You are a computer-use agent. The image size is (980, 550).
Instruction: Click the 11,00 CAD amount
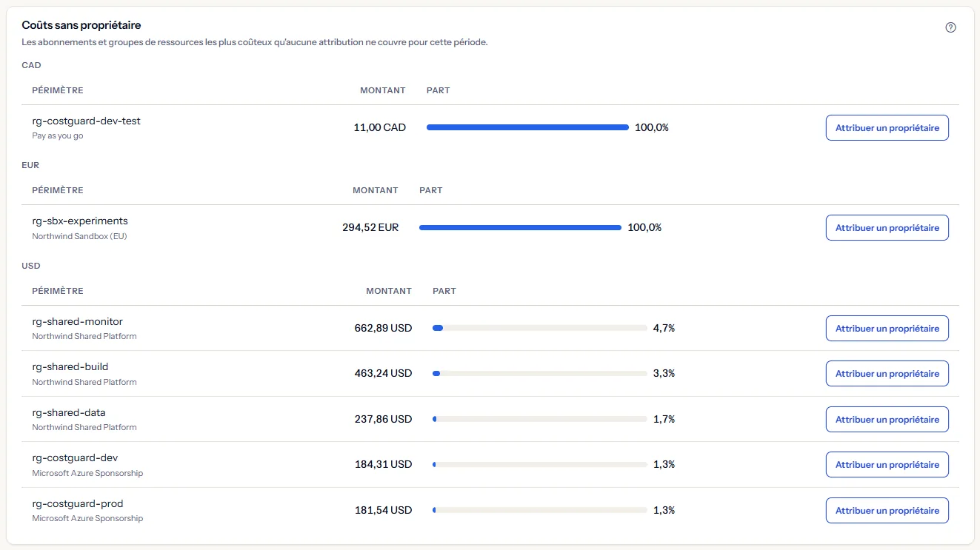point(380,127)
